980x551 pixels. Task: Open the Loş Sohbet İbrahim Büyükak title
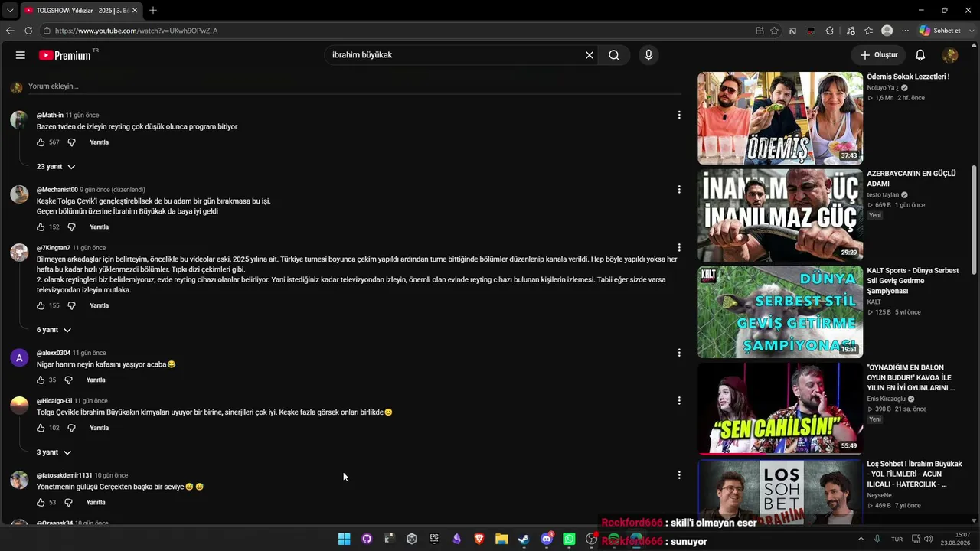tap(914, 474)
